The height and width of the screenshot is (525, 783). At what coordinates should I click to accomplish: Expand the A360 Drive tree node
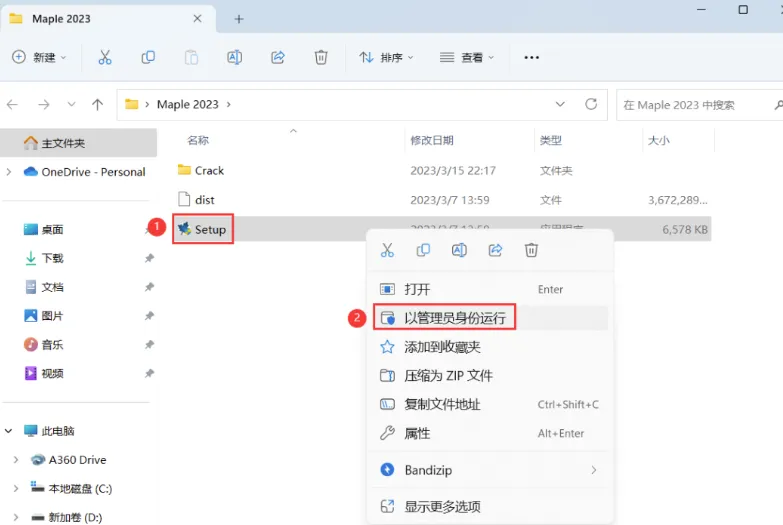click(x=15, y=460)
